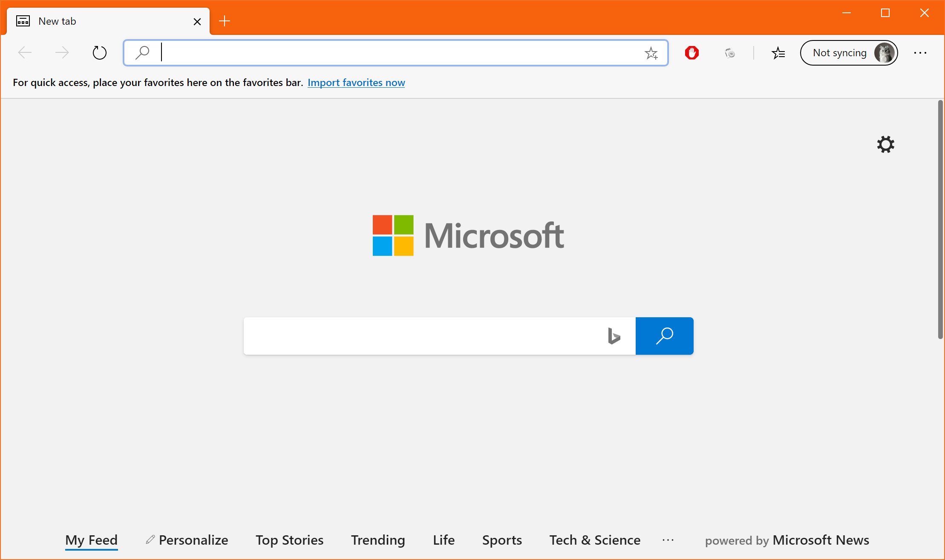Switch to Top Stories tab
The width and height of the screenshot is (945, 560).
coord(290,540)
